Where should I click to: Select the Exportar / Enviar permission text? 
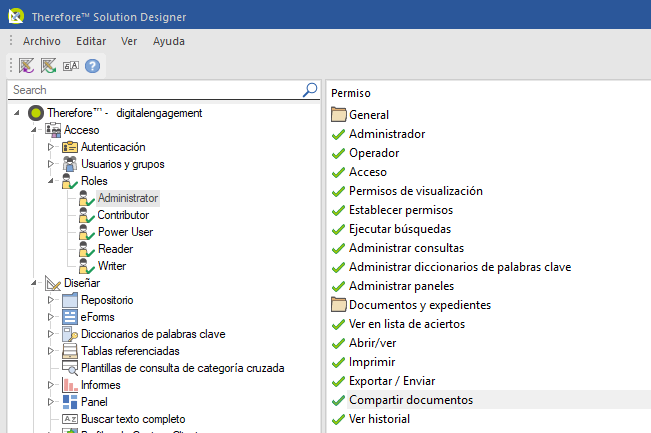coord(392,381)
